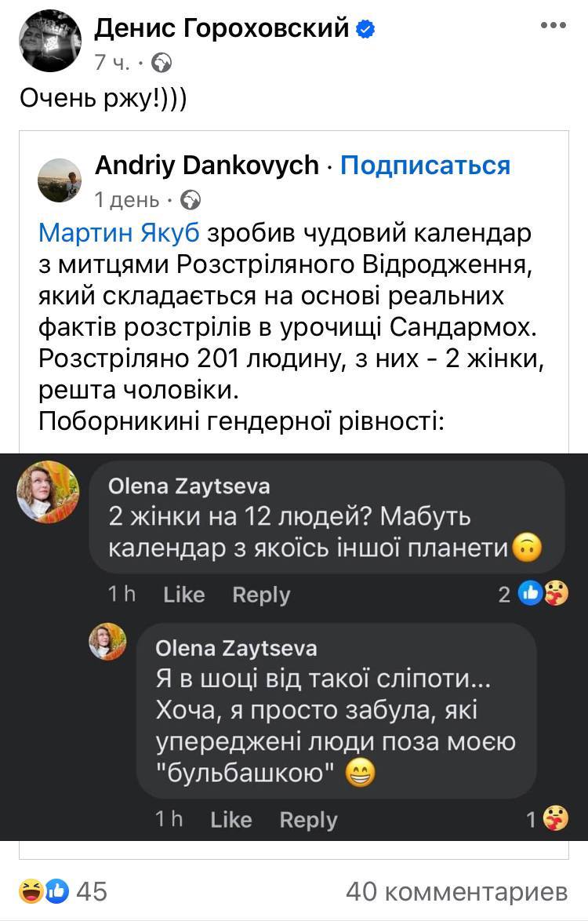The image size is (588, 921).
Task: Open the three-dot post options menu
Action: [553, 25]
